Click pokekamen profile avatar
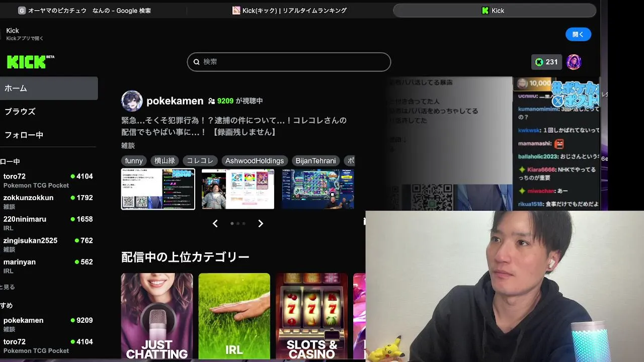The width and height of the screenshot is (644, 362). pos(132,101)
